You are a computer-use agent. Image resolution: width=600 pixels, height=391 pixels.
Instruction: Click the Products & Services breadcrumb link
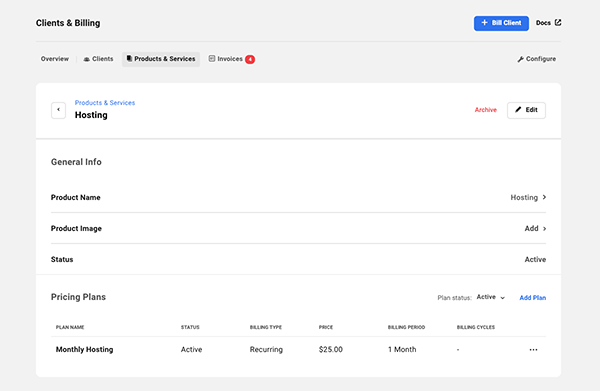click(x=105, y=103)
